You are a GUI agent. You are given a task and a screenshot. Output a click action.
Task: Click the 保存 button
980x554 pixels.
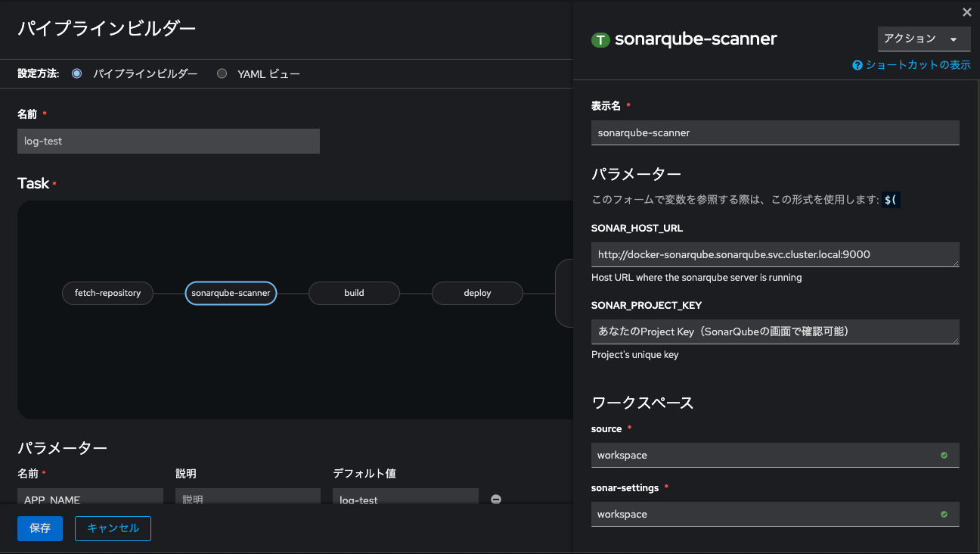[40, 528]
